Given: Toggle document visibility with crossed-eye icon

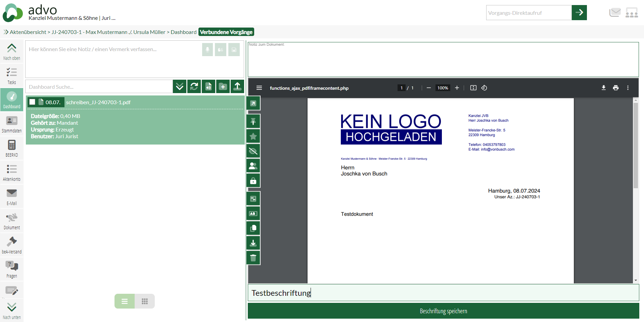Looking at the screenshot, I should pyautogui.click(x=253, y=151).
